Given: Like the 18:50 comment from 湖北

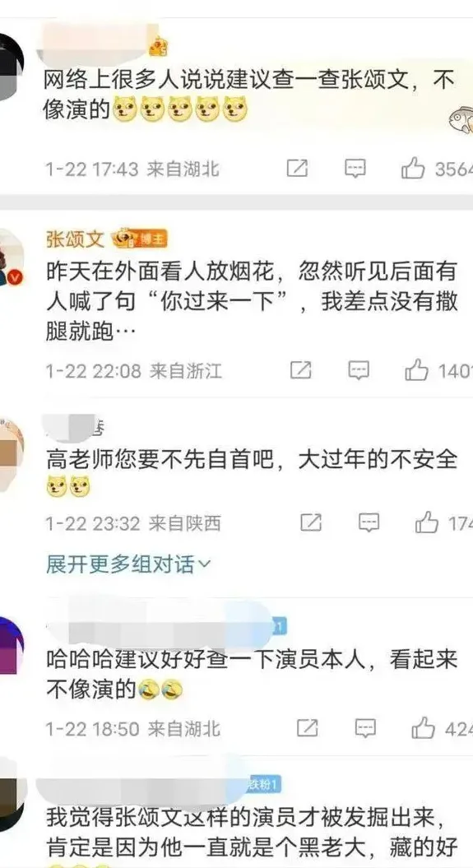Looking at the screenshot, I should [x=423, y=728].
